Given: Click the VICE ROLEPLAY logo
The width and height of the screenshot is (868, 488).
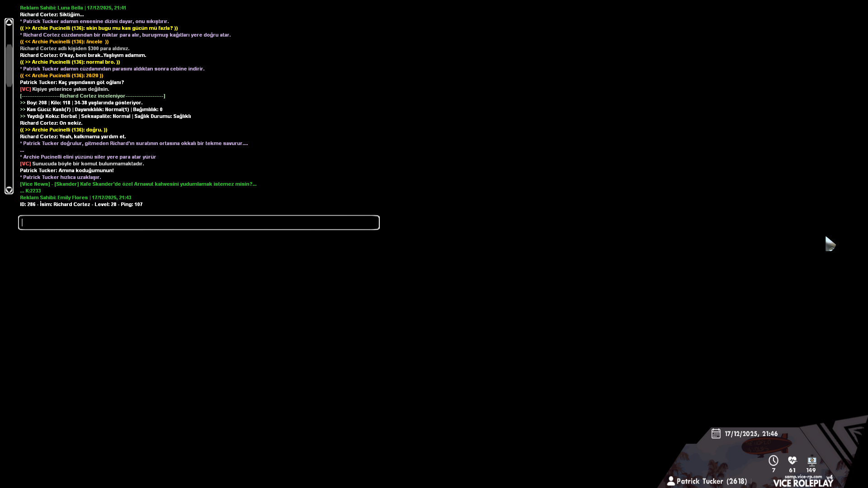Looking at the screenshot, I should 803,483.
